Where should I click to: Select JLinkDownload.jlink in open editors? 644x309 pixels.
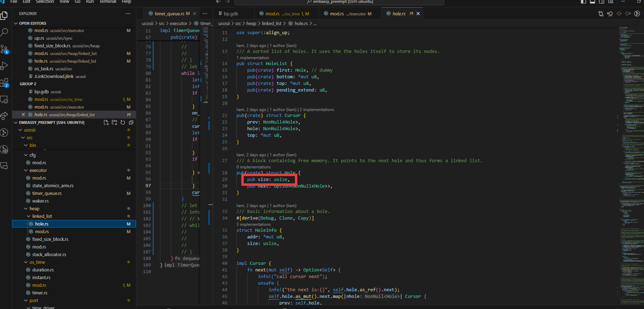tap(74, 77)
